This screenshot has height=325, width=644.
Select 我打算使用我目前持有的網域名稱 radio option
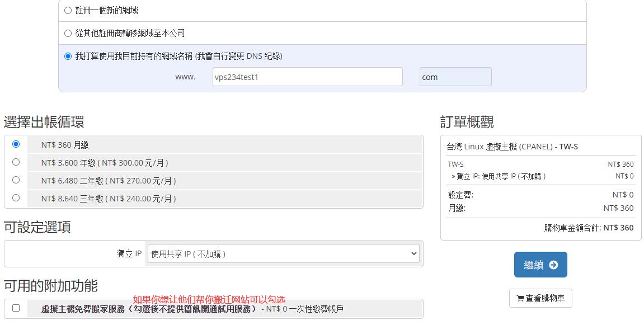pos(68,56)
